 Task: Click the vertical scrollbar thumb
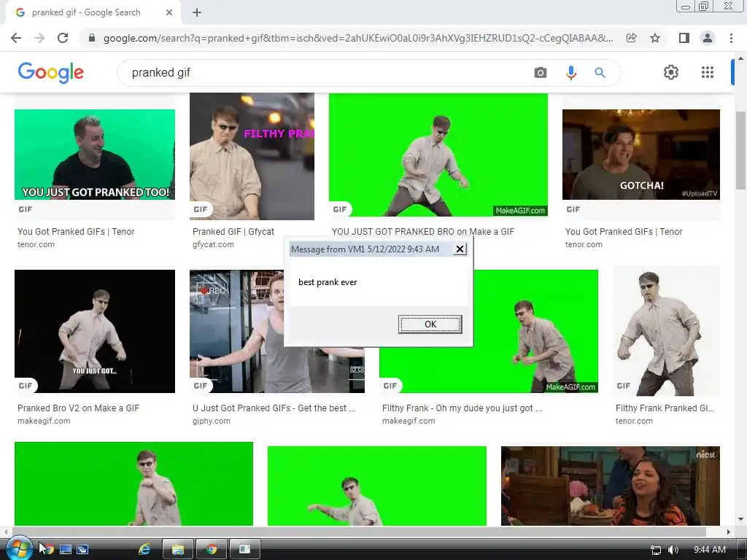(x=740, y=150)
